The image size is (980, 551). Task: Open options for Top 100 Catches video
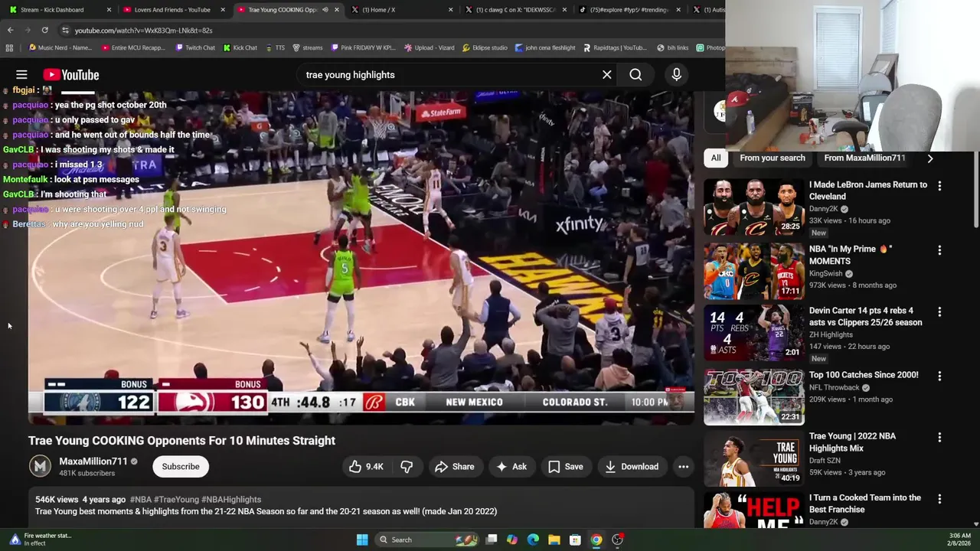coord(939,376)
